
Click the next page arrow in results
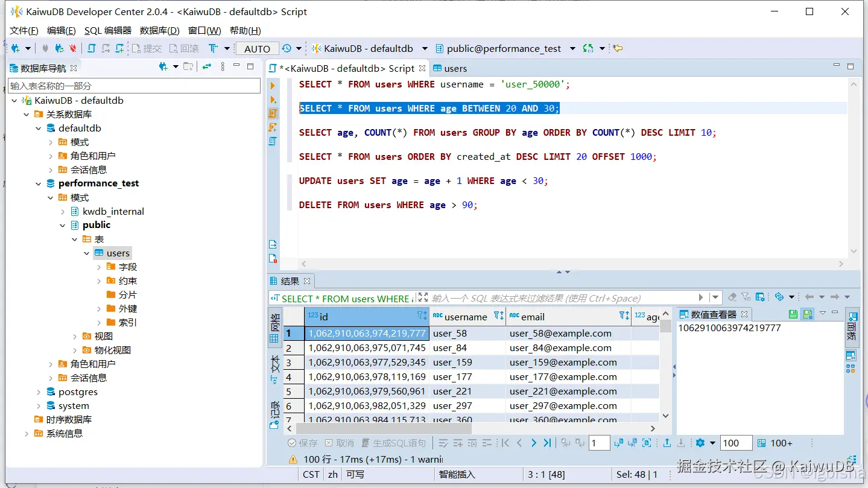click(533, 443)
